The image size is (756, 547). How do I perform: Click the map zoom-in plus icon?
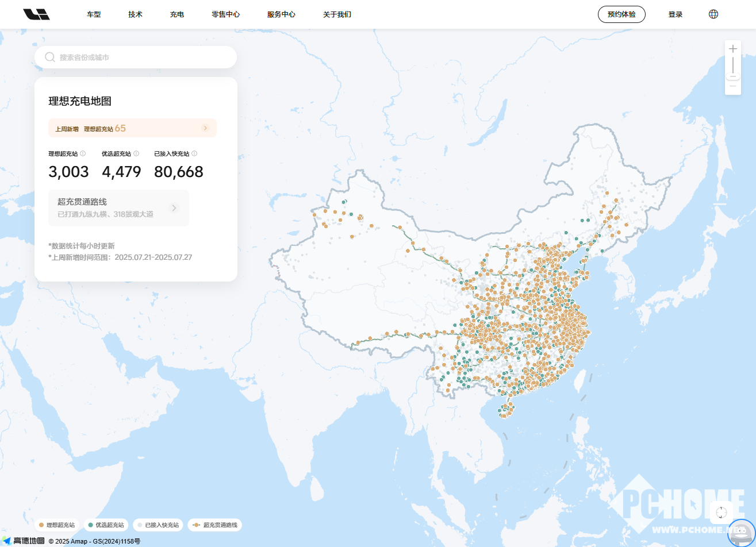(733, 49)
